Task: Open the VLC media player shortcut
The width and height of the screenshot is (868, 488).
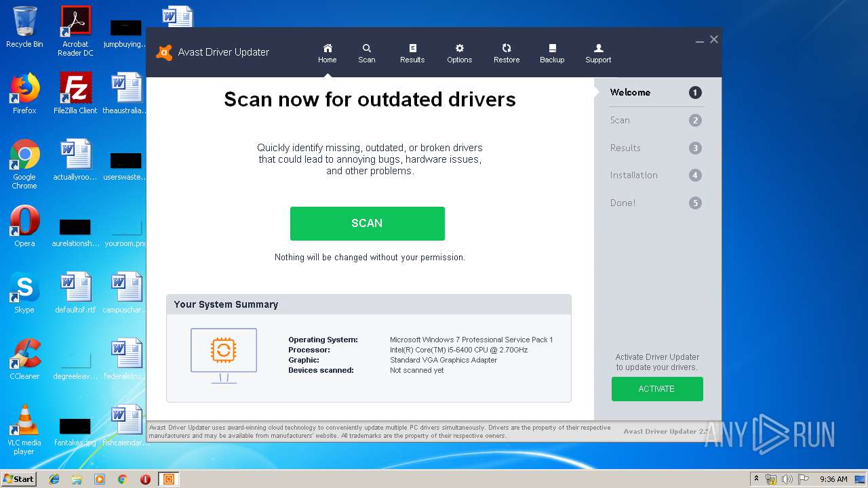Action: [x=24, y=430]
